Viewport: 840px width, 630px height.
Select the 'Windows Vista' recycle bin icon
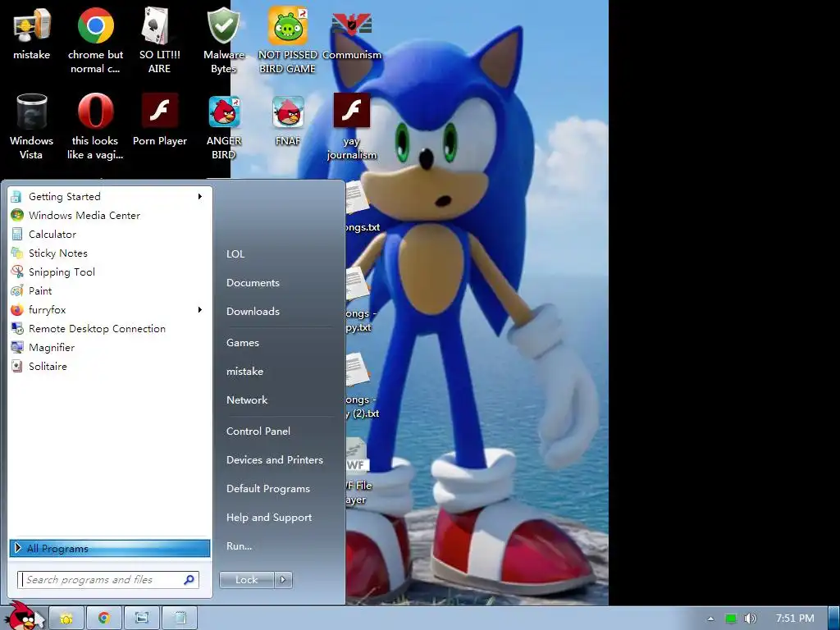click(32, 126)
